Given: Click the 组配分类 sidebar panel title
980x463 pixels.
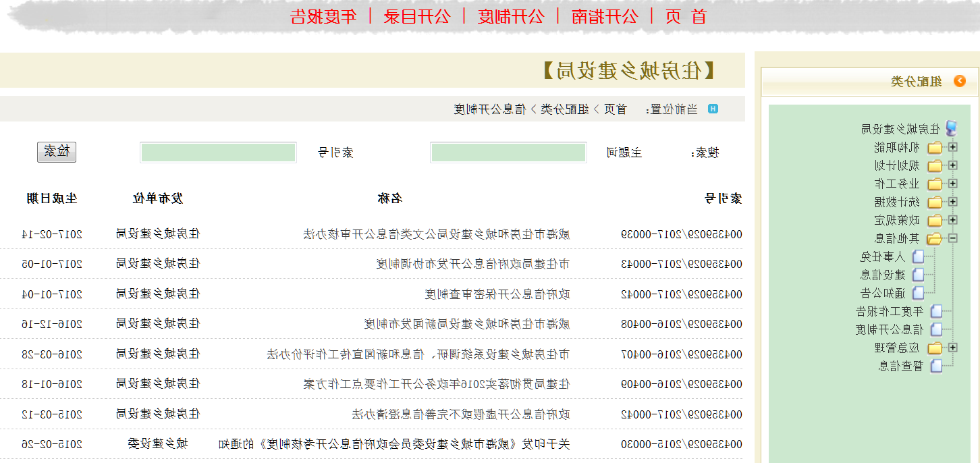Looking at the screenshot, I should click(916, 81).
